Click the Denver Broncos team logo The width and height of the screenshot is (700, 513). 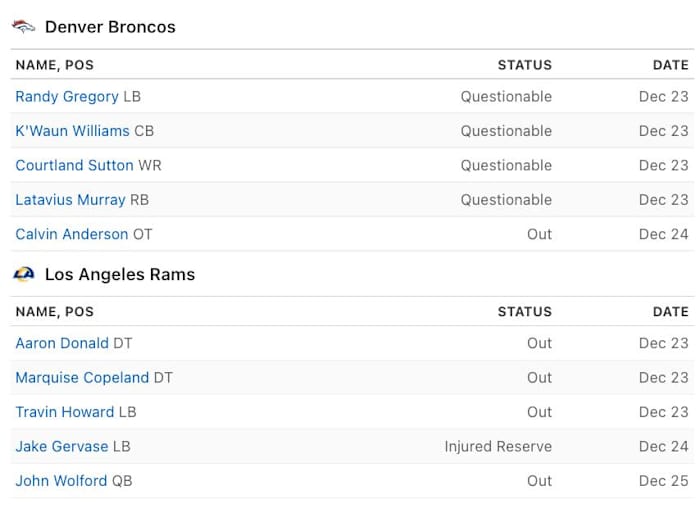point(24,27)
